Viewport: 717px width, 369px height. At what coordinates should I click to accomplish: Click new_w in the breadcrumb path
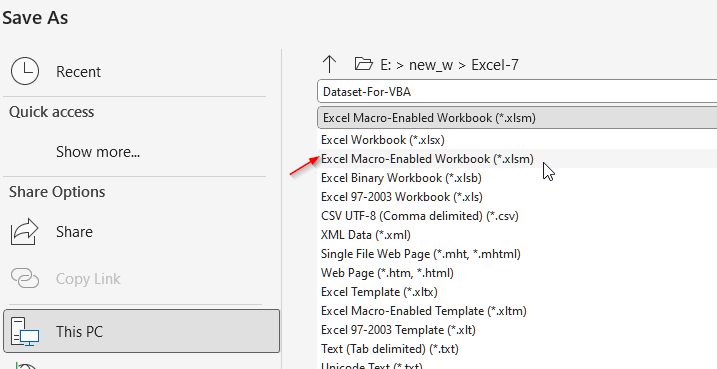point(431,65)
